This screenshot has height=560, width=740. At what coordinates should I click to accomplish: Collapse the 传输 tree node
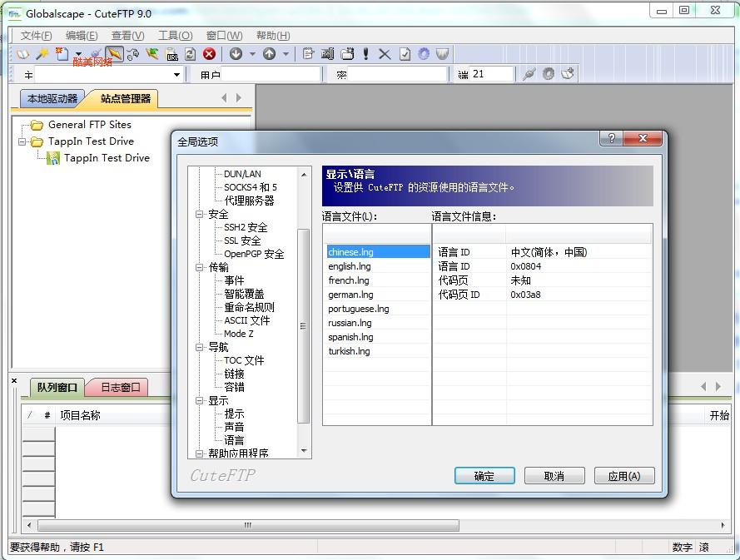point(200,267)
